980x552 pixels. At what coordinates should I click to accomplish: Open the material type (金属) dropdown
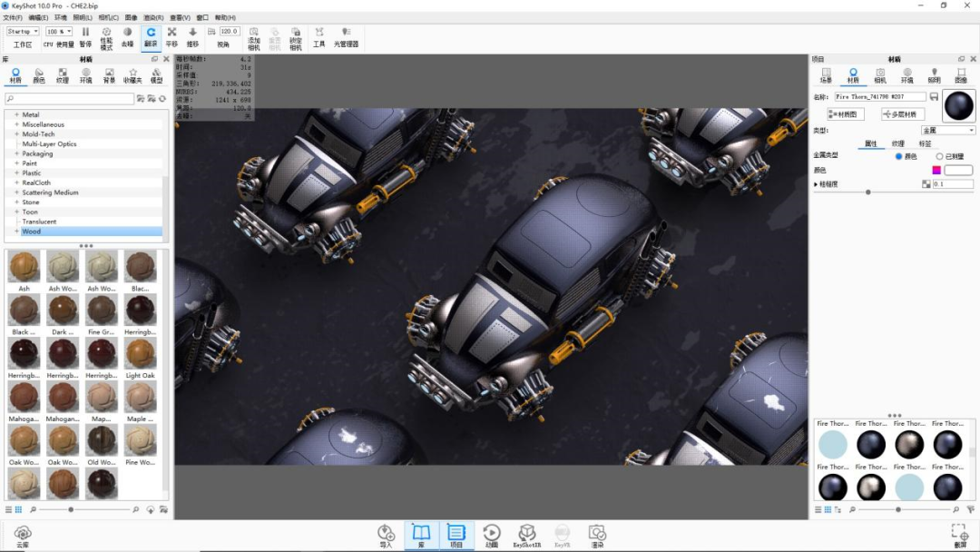tap(948, 130)
